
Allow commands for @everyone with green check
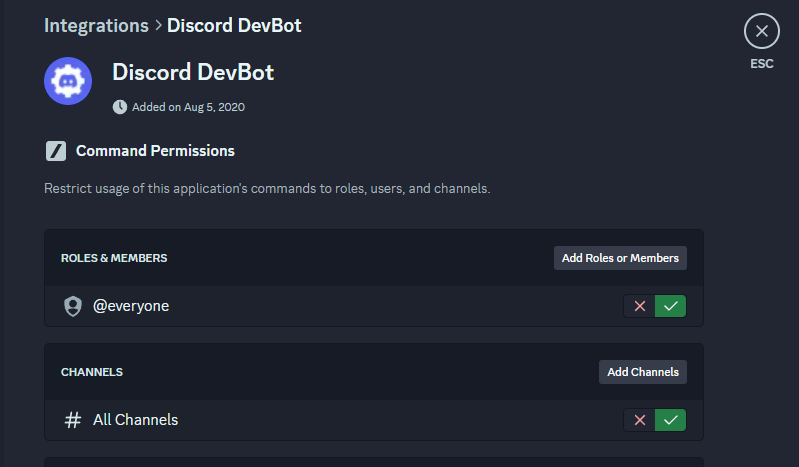(671, 306)
